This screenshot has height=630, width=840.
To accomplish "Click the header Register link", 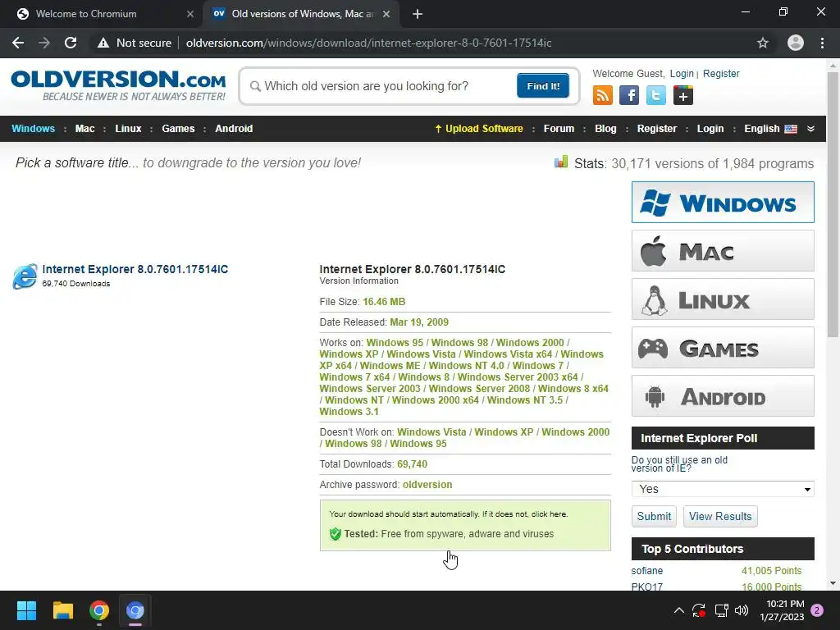I will click(721, 73).
